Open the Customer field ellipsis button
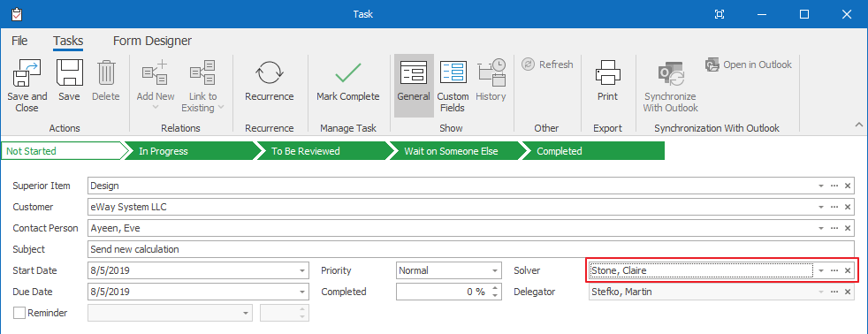The width and height of the screenshot is (868, 334). tap(834, 208)
